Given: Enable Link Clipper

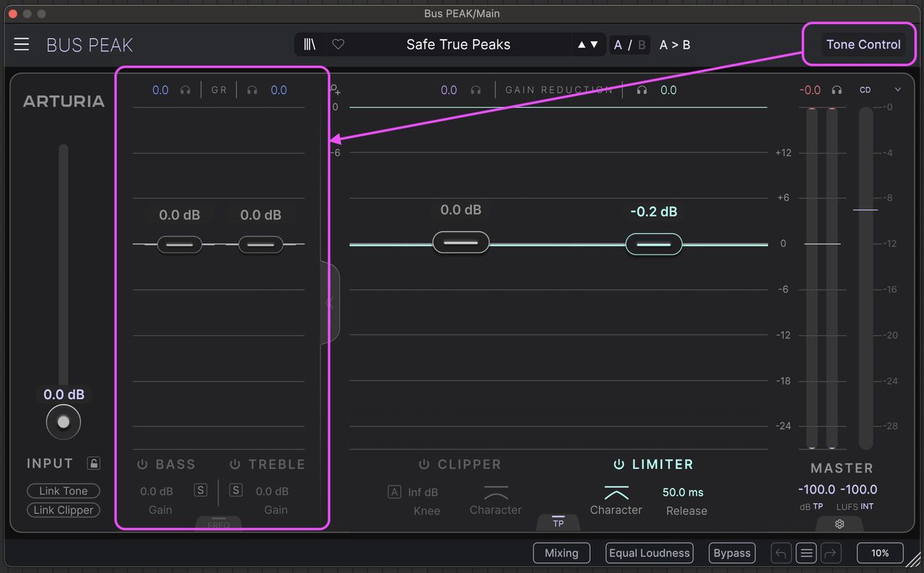Looking at the screenshot, I should [x=64, y=509].
